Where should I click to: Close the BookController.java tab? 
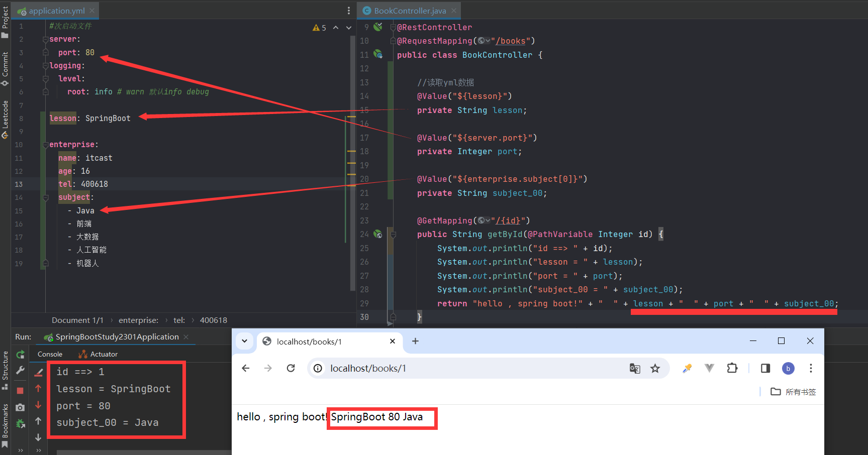[454, 11]
